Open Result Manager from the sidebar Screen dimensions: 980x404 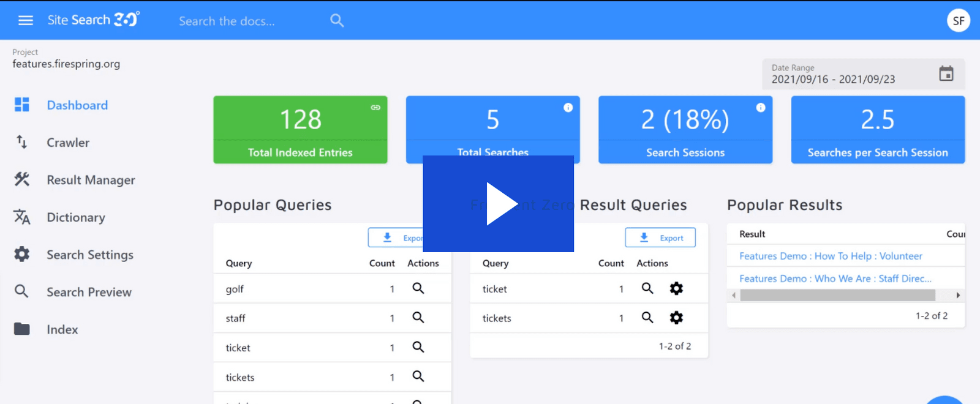pyautogui.click(x=91, y=180)
